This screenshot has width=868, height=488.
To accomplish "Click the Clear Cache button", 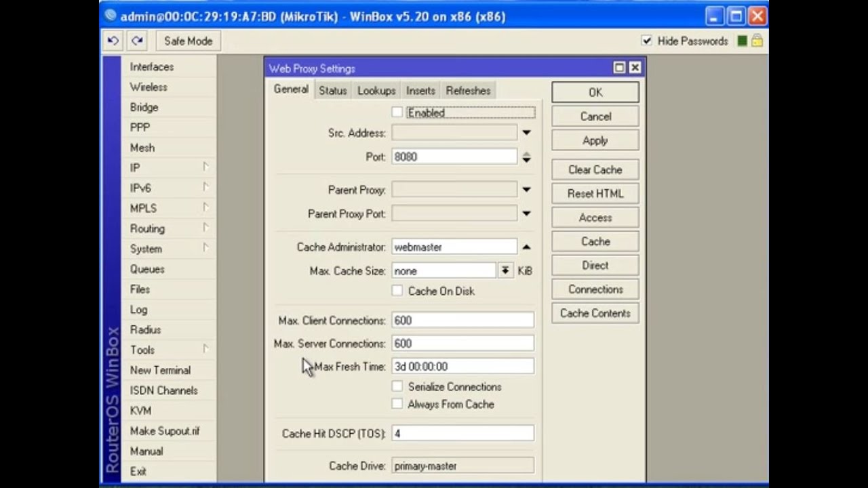I will (595, 169).
